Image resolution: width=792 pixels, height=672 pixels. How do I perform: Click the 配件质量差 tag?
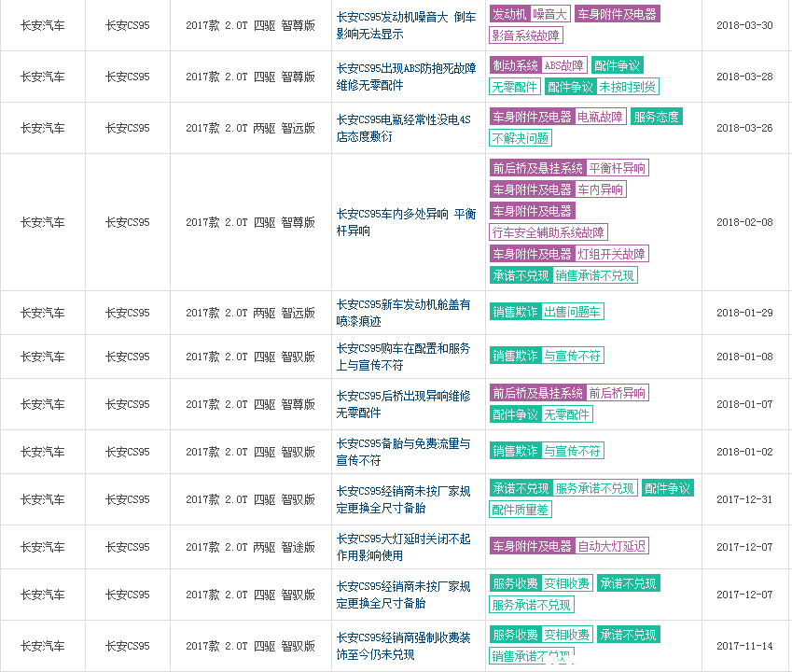521,510
